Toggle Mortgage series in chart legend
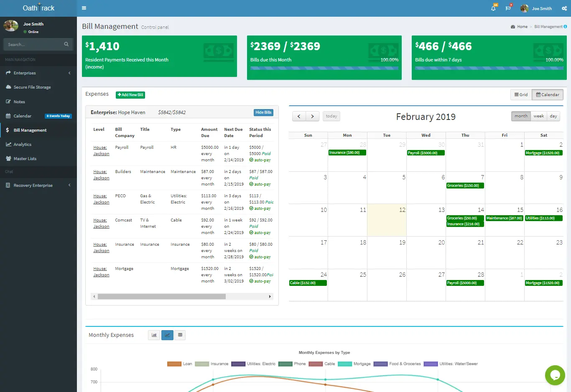This screenshot has width=571, height=392. (354, 364)
